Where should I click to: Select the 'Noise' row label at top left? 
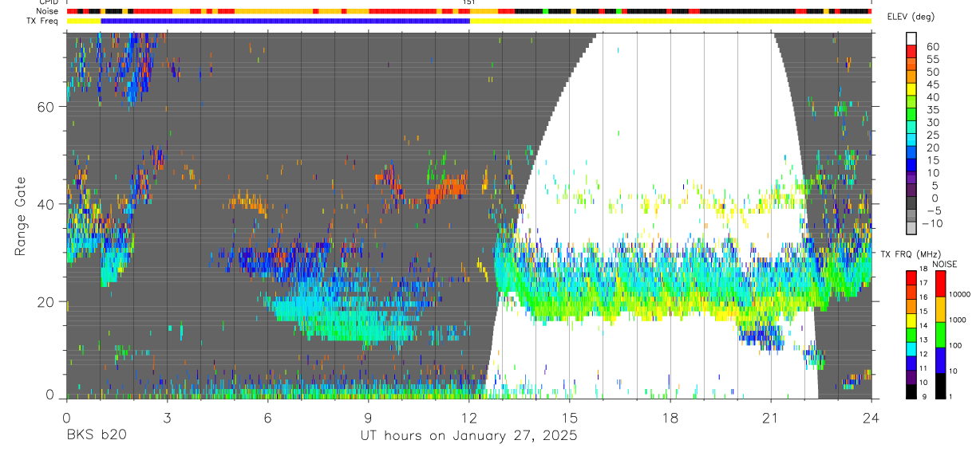tap(49, 11)
